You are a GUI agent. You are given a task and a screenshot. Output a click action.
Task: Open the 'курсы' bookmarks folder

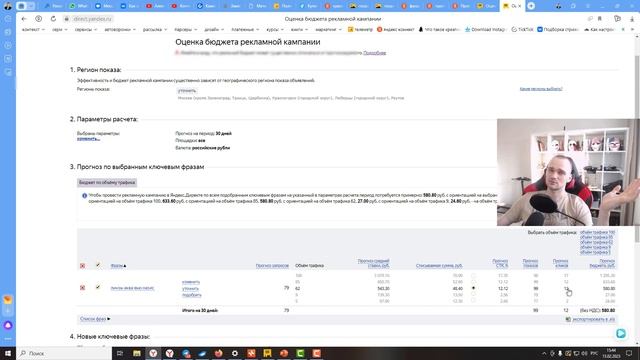tap(275, 29)
